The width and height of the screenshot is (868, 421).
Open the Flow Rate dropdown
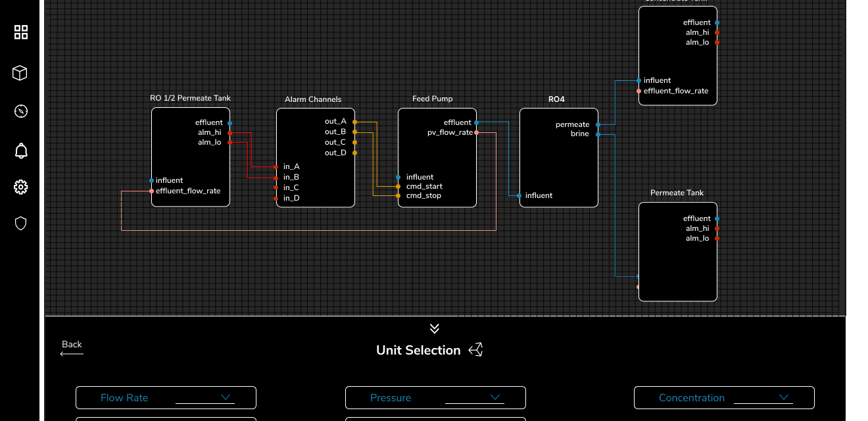pyautogui.click(x=166, y=397)
